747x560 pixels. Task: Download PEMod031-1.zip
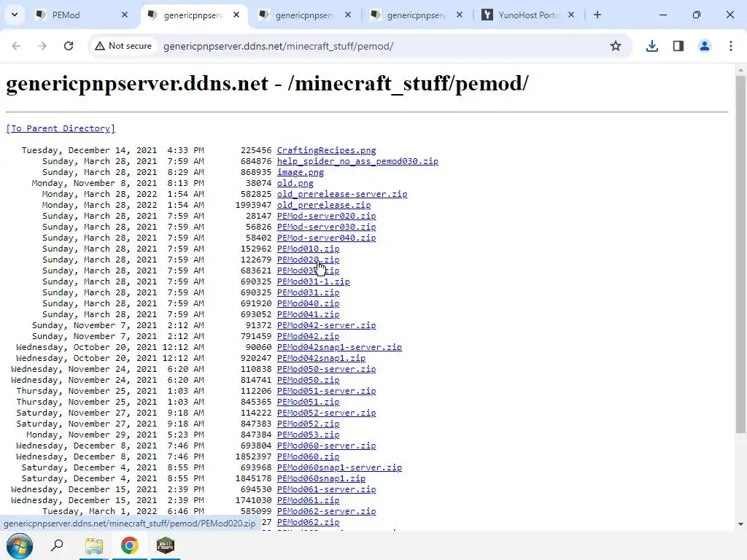314,282
